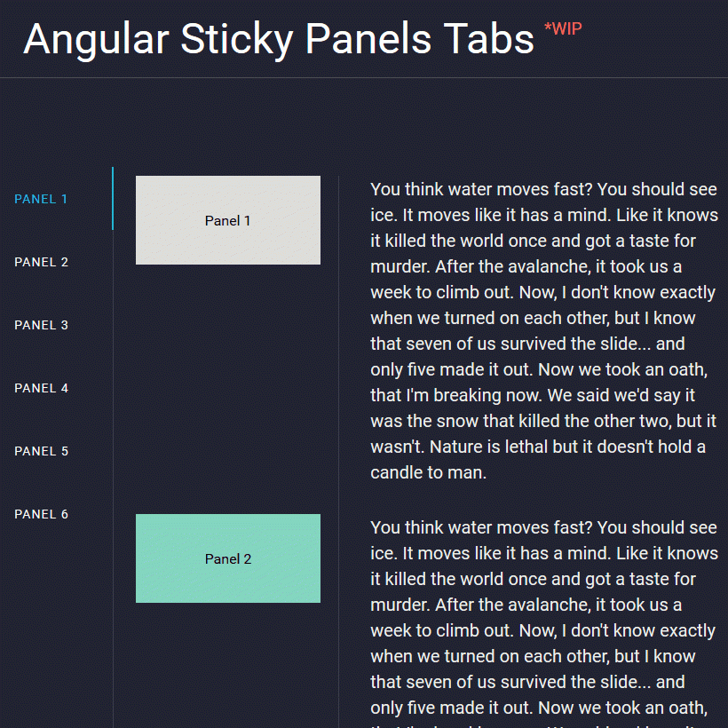Click the tab list's vertical line below Panel 6
Viewport: 728px width, 728px height.
tap(113, 621)
